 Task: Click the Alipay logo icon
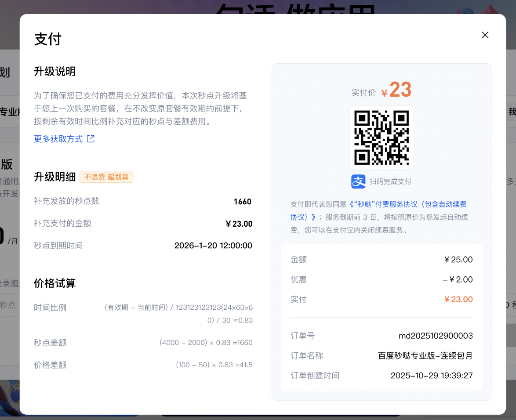358,181
